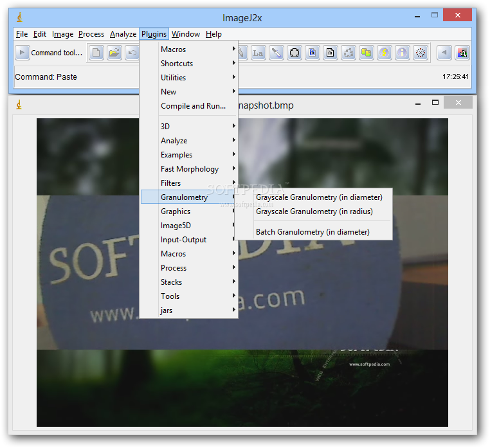The height and width of the screenshot is (448, 490).
Task: Click the play arrow beside Command tool
Action: point(23,53)
